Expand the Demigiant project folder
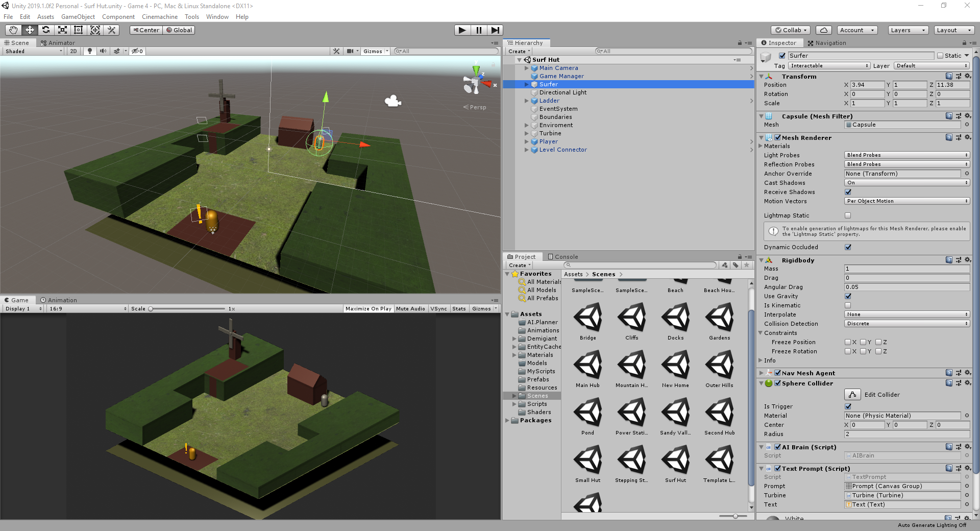The width and height of the screenshot is (980, 531). 514,339
